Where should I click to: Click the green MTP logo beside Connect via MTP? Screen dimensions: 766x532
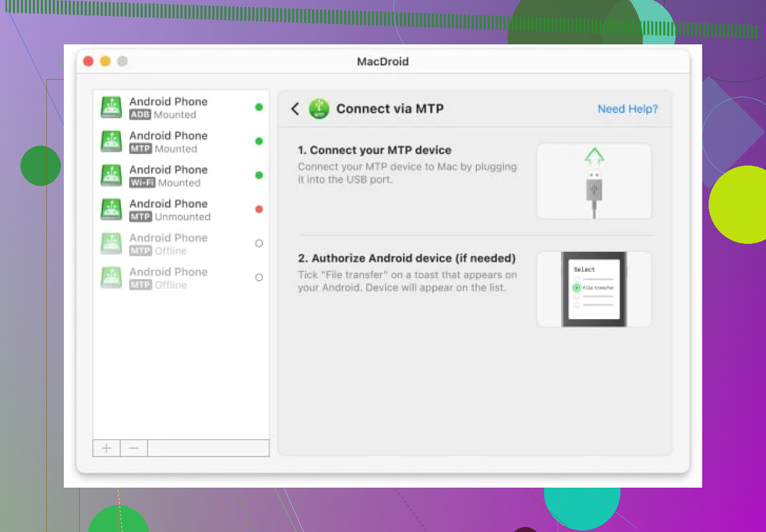[x=319, y=109]
